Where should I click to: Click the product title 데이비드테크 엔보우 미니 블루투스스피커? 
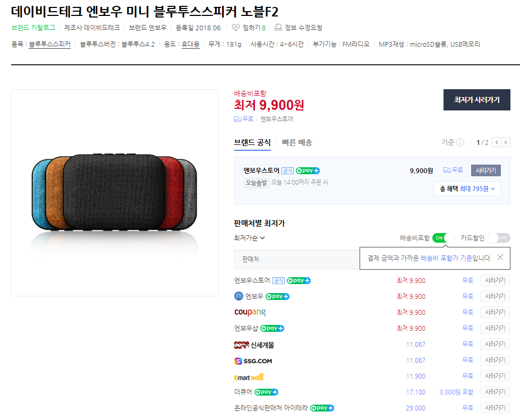pyautogui.click(x=144, y=12)
